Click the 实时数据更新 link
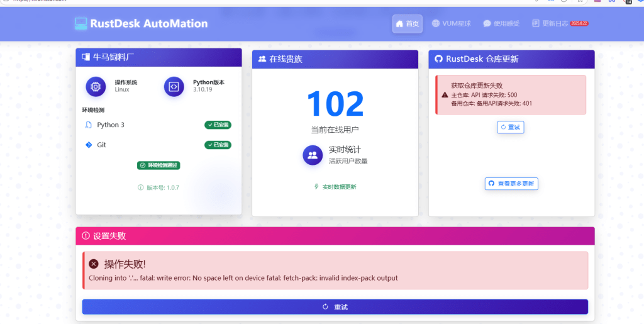 point(335,187)
